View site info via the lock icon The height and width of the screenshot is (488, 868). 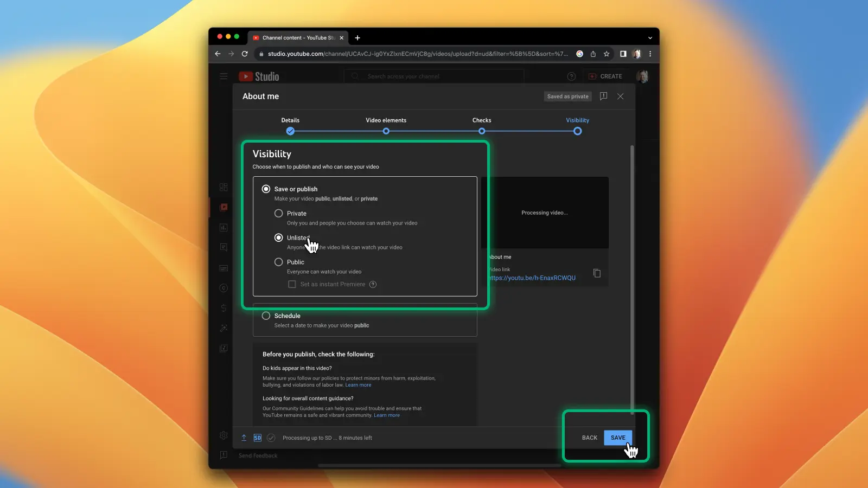[x=261, y=54]
